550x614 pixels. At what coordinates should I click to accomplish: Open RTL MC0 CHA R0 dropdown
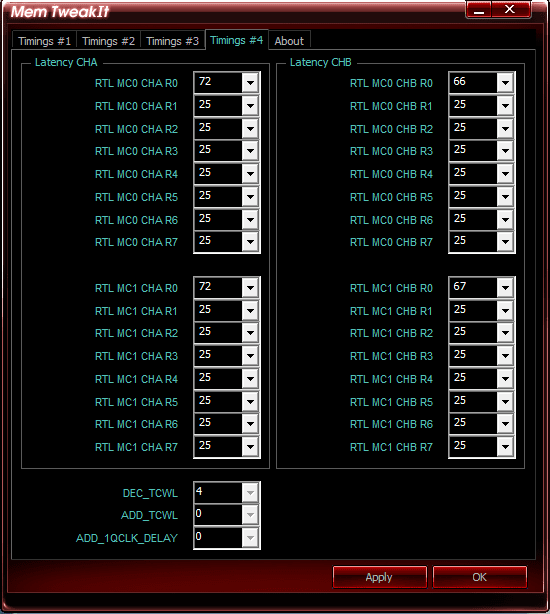[250, 83]
